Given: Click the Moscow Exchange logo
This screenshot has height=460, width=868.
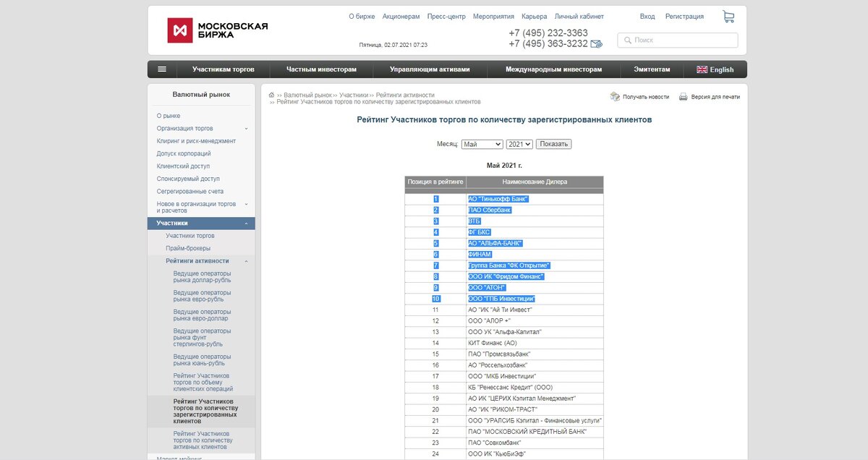Looking at the screenshot, I should pyautogui.click(x=218, y=30).
